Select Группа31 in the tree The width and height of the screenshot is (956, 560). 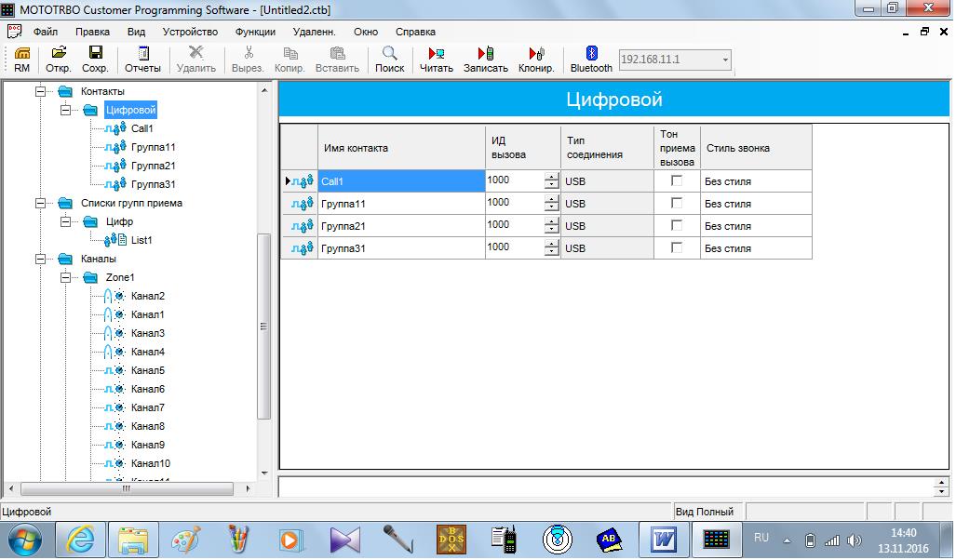pyautogui.click(x=153, y=184)
